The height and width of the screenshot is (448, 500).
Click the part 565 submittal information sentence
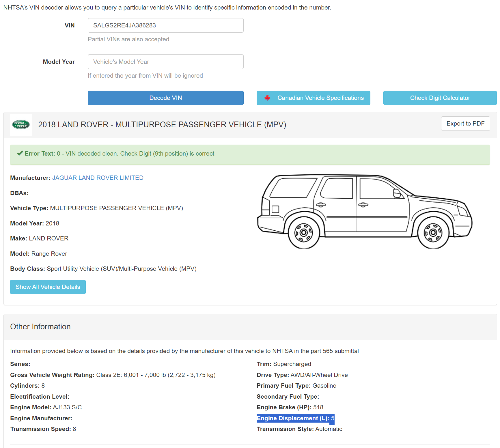(x=184, y=351)
